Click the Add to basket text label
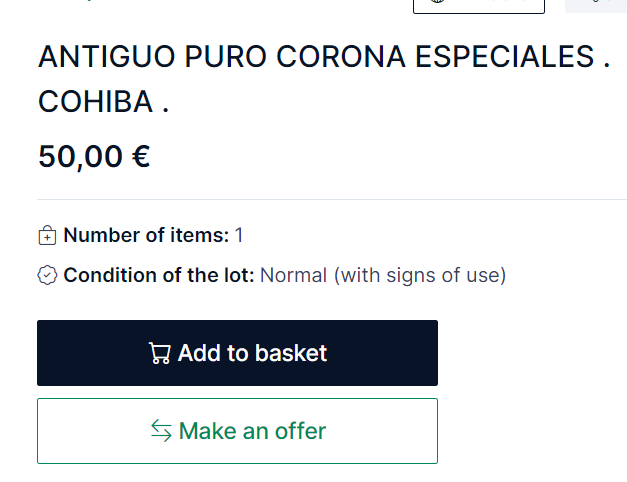This screenshot has width=627, height=482. coord(252,353)
